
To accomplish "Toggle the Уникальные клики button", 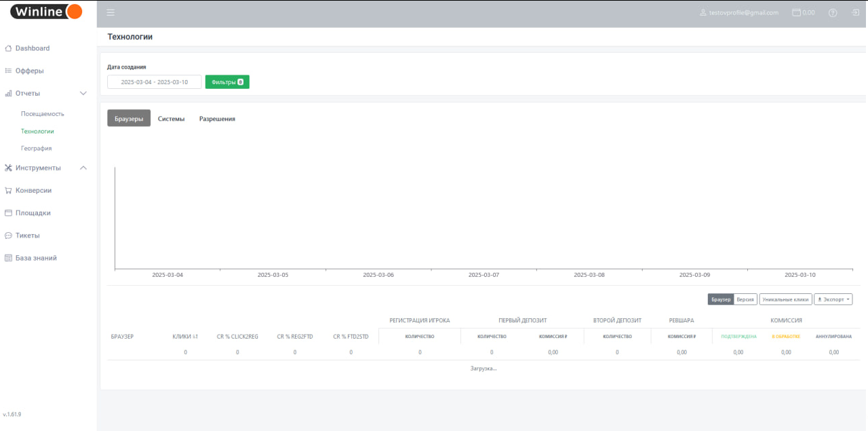I will (x=785, y=299).
